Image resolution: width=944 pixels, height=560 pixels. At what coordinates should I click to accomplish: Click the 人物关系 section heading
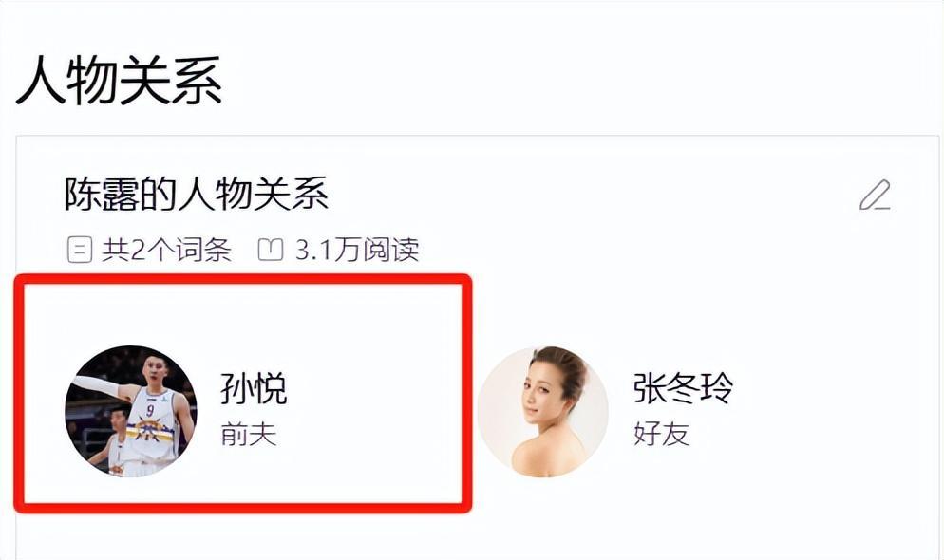(x=119, y=80)
